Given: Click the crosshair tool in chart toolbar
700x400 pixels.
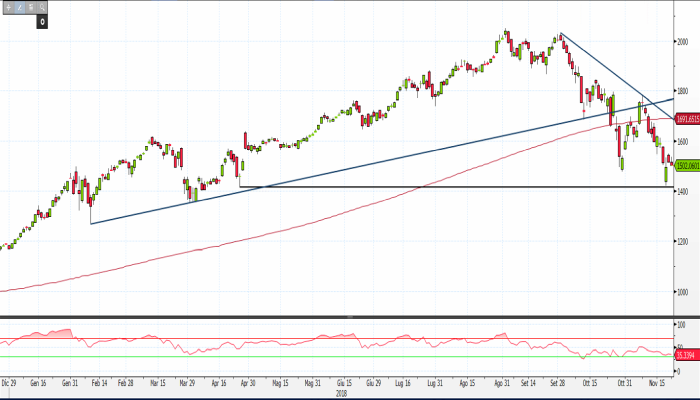Looking at the screenshot, I should point(8,7).
